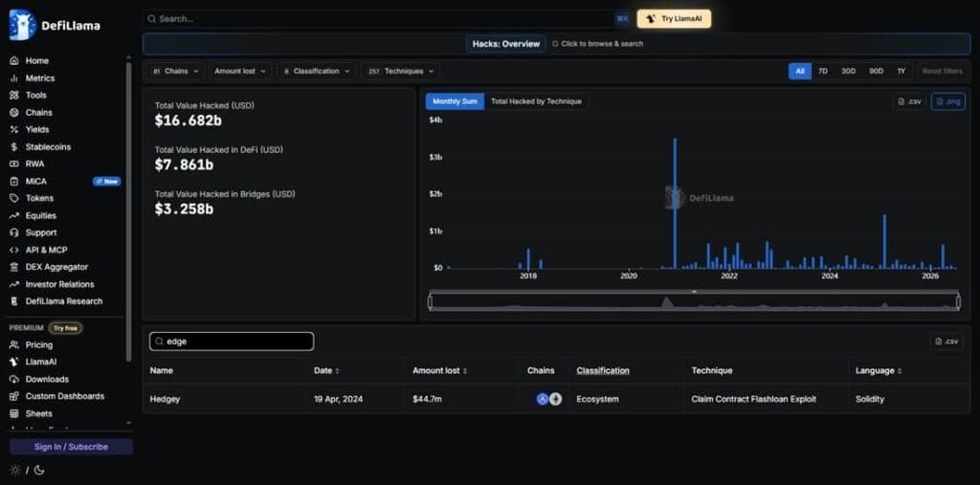Viewport: 980px width, 485px height.
Task: Switch to dark theme moon icon
Action: 38,470
